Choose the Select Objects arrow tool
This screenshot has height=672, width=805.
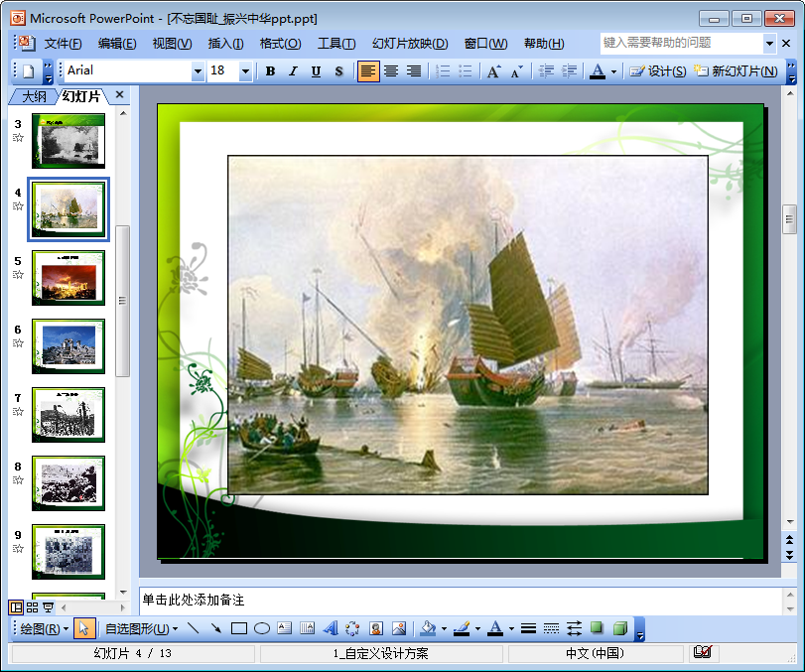click(84, 629)
